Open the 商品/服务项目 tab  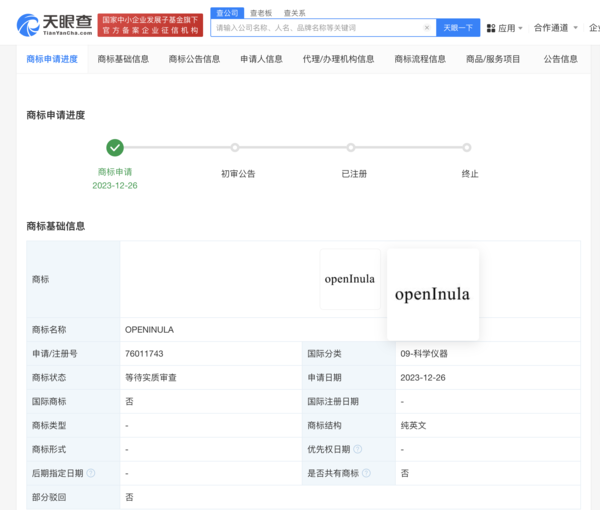[x=493, y=59]
